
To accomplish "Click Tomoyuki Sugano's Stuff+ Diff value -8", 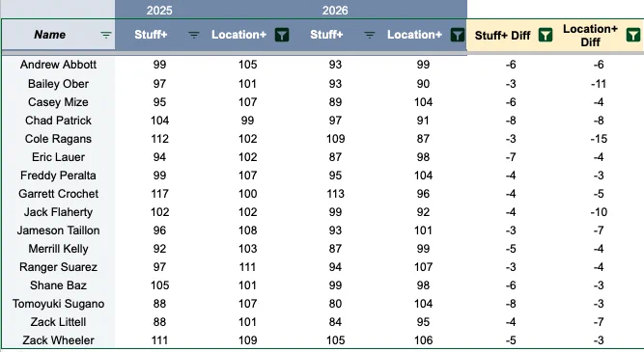I will (x=511, y=304).
